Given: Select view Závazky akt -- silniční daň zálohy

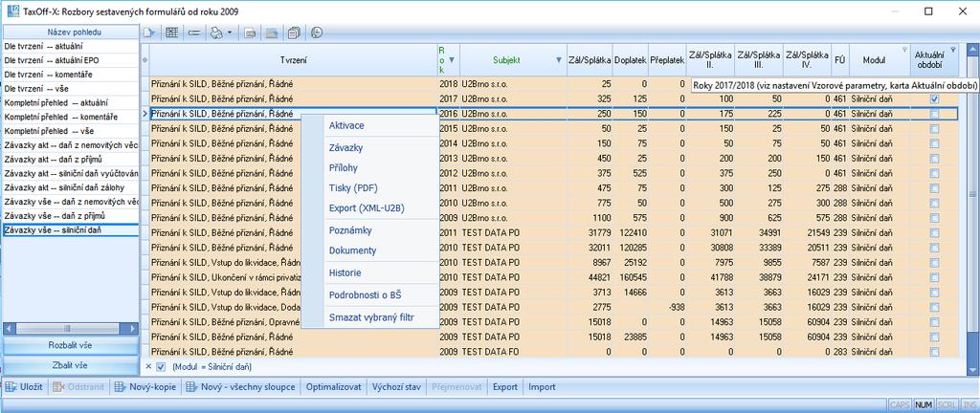Looking at the screenshot, I should coord(71,187).
